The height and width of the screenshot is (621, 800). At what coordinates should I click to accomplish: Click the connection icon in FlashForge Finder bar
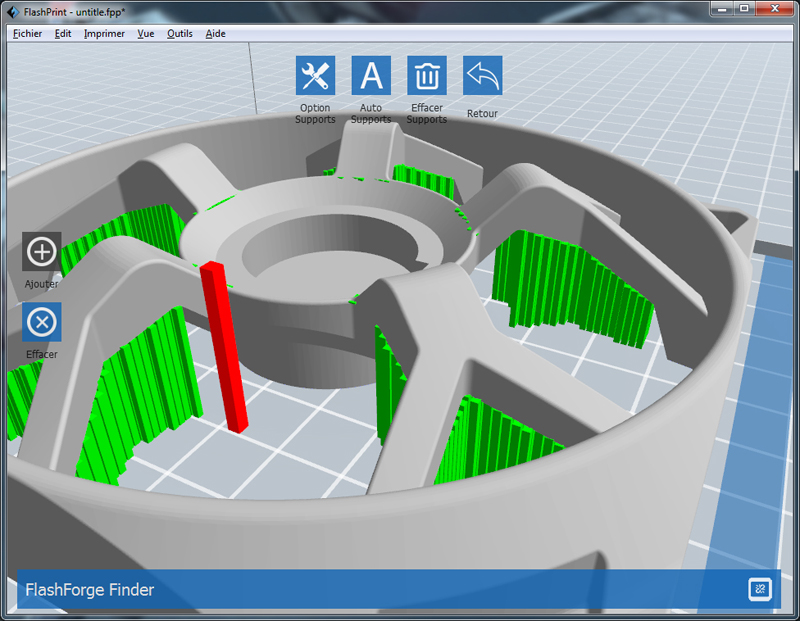760,589
